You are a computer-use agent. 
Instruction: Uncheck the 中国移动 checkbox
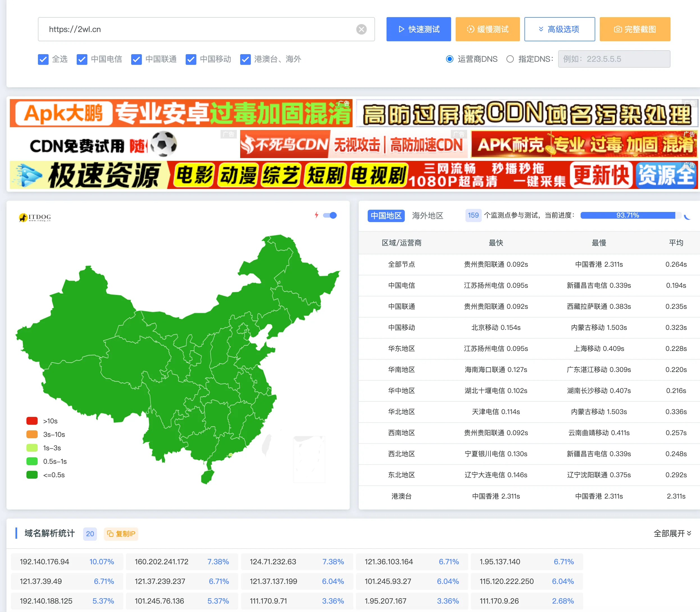(191, 59)
